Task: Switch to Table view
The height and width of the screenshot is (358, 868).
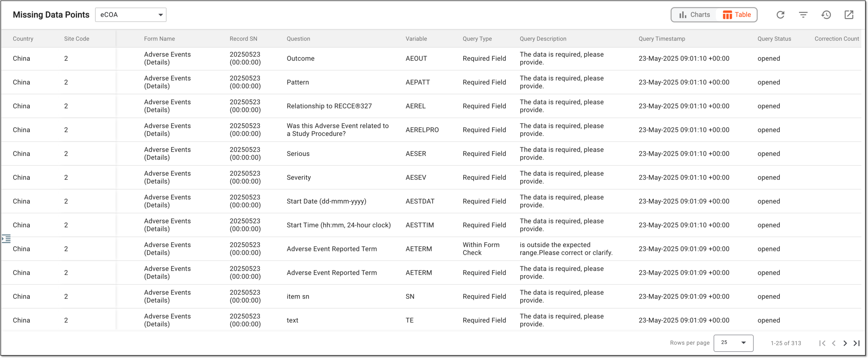Action: pos(737,15)
